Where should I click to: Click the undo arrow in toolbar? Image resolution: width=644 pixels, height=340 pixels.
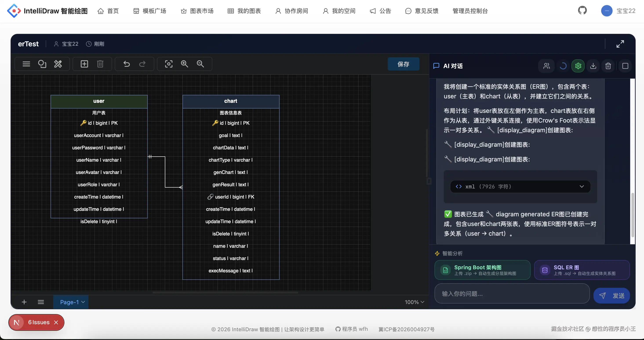coord(127,64)
